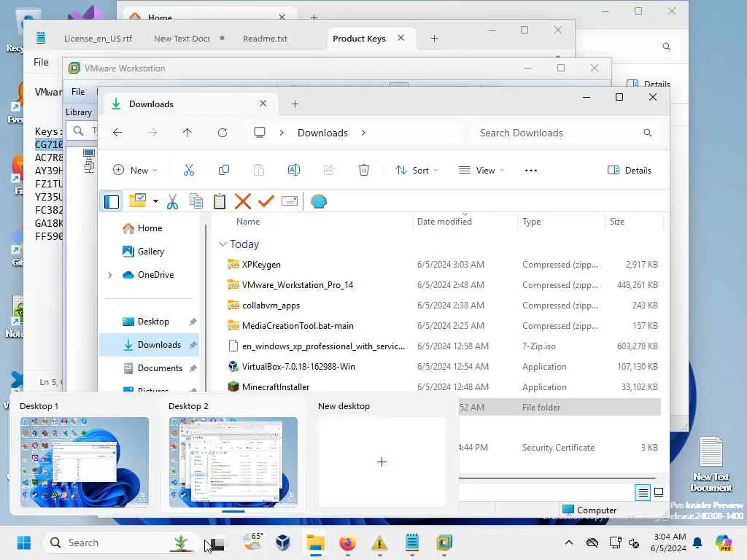This screenshot has width=747, height=560.
Task: Click the email envelope icon in classic toolbar
Action: 290,201
